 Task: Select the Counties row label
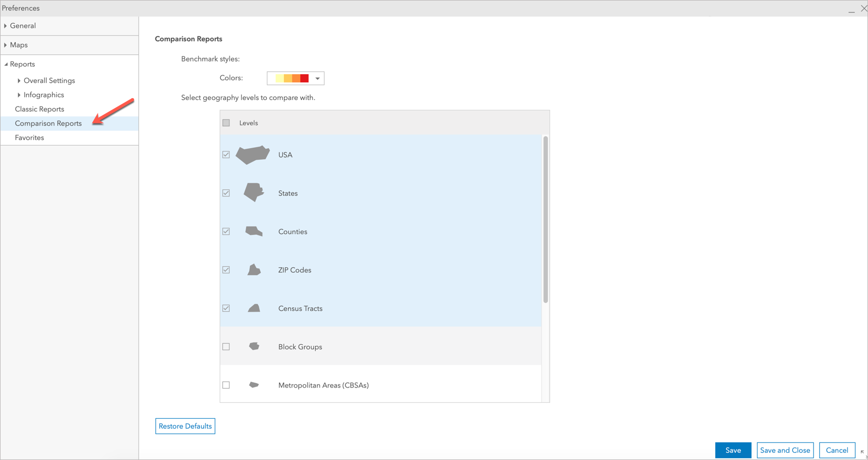click(293, 232)
